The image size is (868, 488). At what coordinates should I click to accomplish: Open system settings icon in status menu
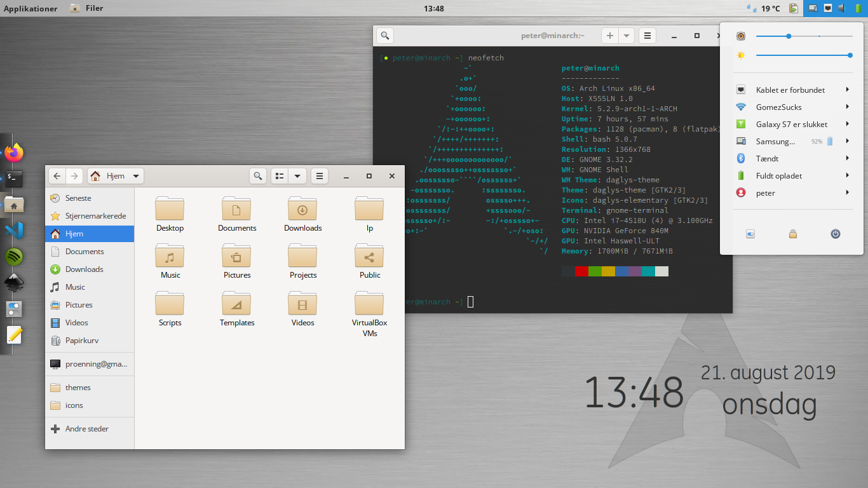750,234
